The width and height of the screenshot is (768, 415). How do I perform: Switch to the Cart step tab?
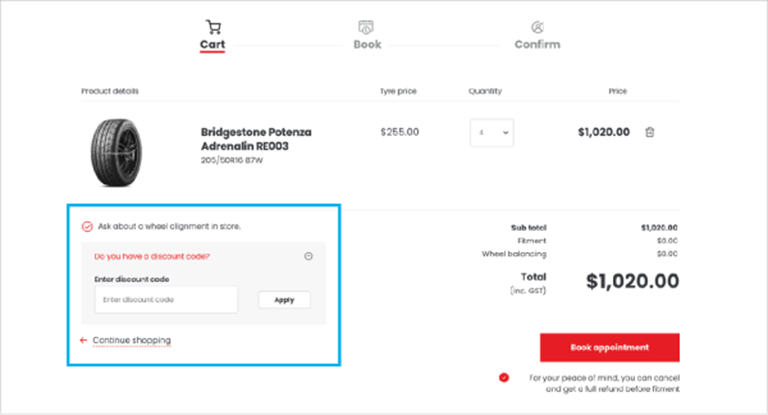point(213,44)
